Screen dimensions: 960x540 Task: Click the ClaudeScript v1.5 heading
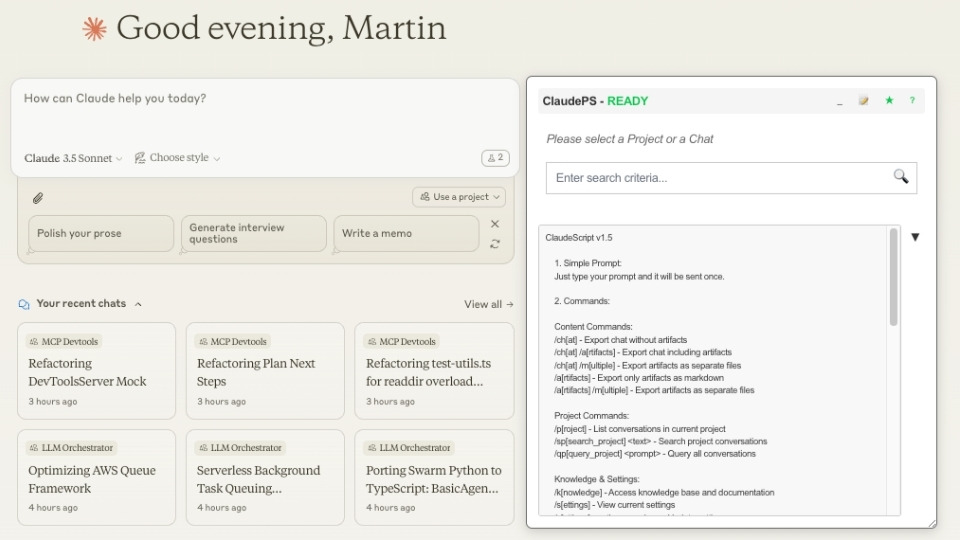click(x=579, y=238)
